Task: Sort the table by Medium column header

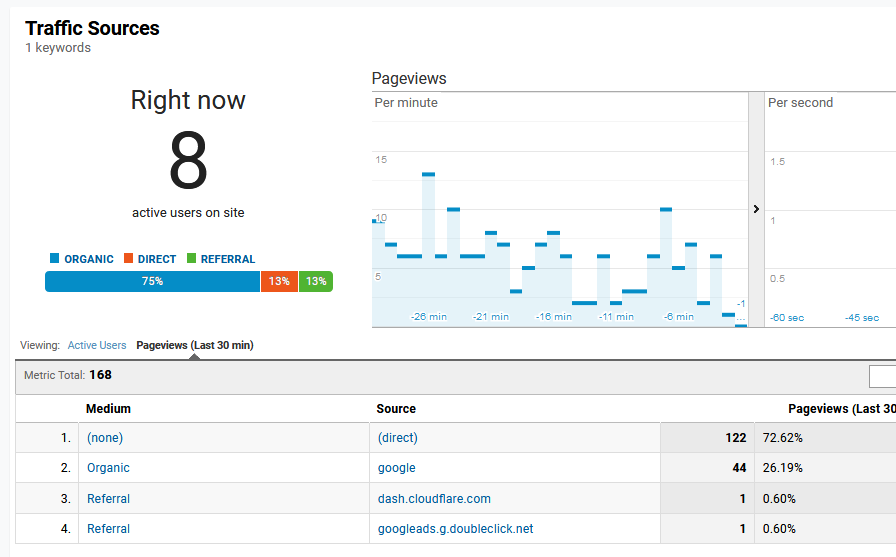Action: click(x=108, y=408)
